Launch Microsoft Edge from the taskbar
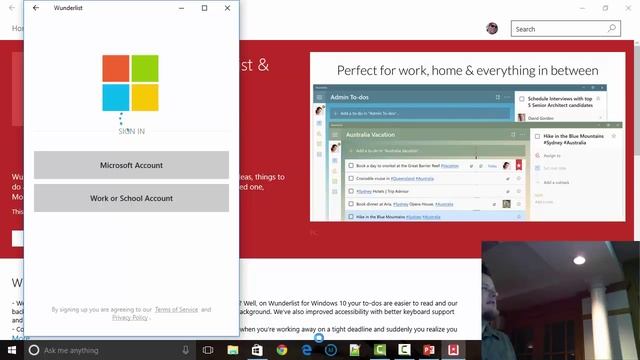Viewport: 640px width, 360px height. pyautogui.click(x=306, y=350)
